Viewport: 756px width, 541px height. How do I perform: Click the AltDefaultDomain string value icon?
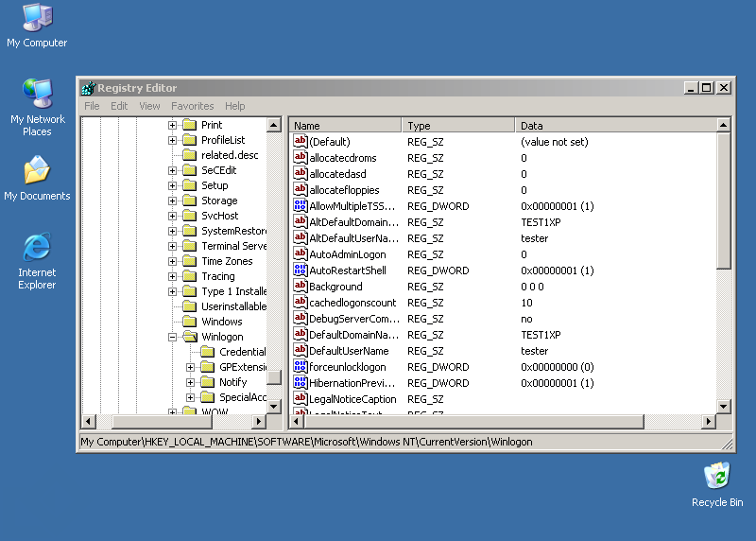pyautogui.click(x=300, y=221)
